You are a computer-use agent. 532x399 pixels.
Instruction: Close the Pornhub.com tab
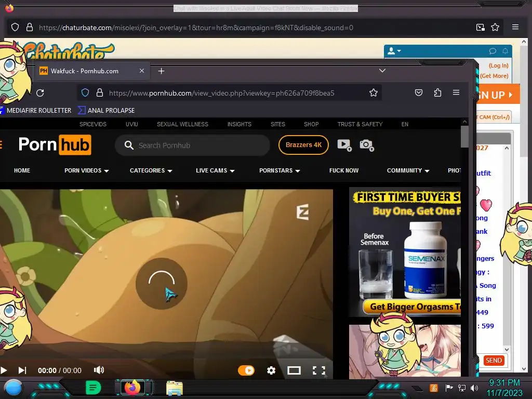tap(142, 71)
